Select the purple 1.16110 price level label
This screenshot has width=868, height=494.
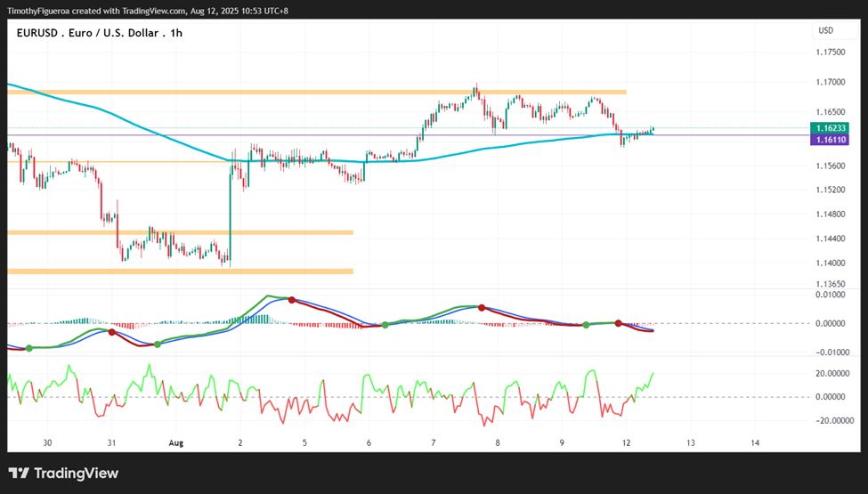pyautogui.click(x=829, y=140)
